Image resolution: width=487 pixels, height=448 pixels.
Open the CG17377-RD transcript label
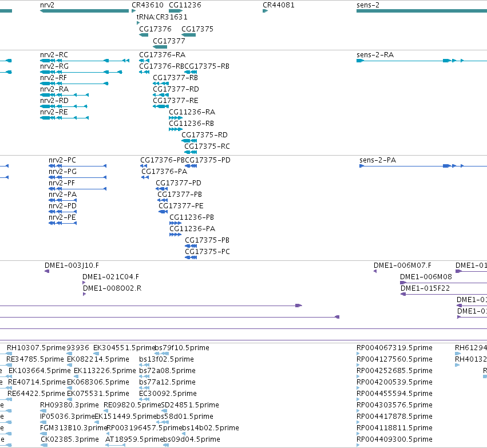click(x=176, y=89)
